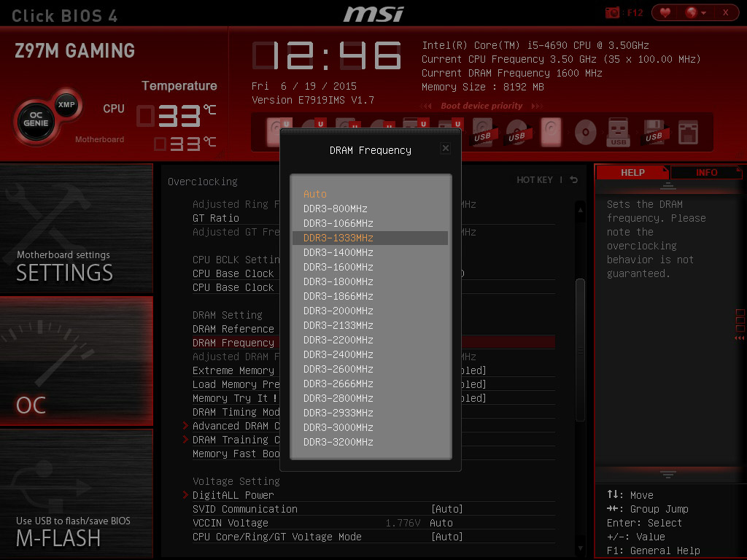The width and height of the screenshot is (747, 560).
Task: Choose DDR3-2200MHz
Action: point(370,340)
